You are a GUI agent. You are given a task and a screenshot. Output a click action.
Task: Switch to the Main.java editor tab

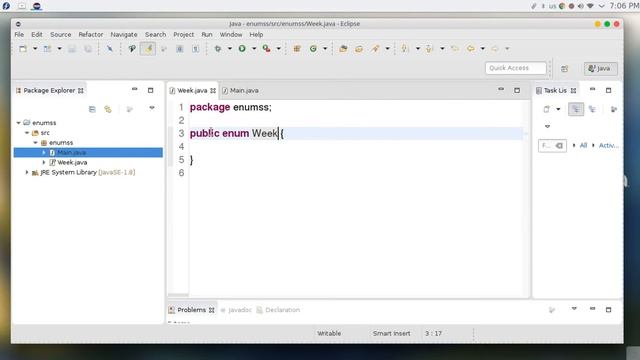(240, 91)
